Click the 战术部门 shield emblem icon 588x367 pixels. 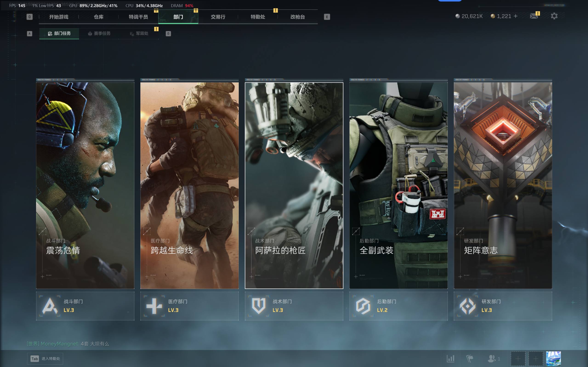[x=258, y=306]
